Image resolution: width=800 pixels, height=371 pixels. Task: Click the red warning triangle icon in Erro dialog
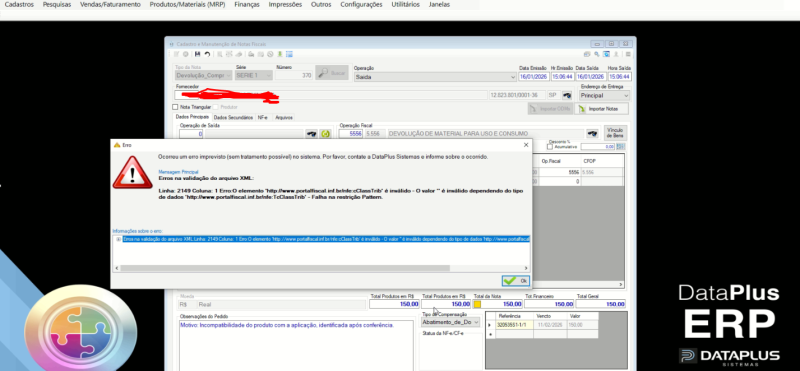(133, 172)
